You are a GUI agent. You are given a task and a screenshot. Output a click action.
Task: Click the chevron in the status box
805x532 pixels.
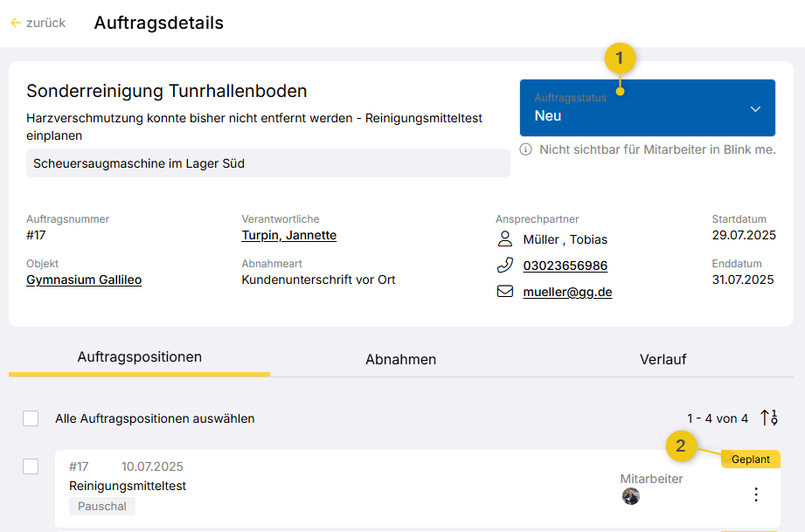coord(755,108)
